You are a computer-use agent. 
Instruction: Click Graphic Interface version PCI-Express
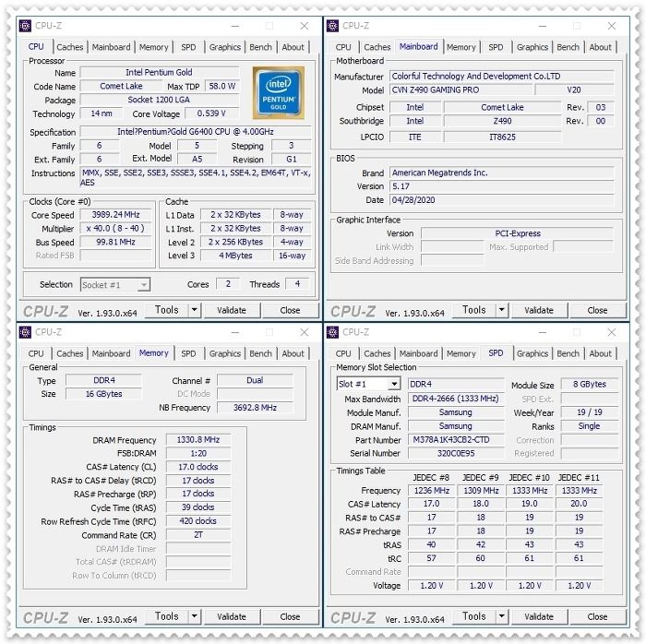click(518, 233)
